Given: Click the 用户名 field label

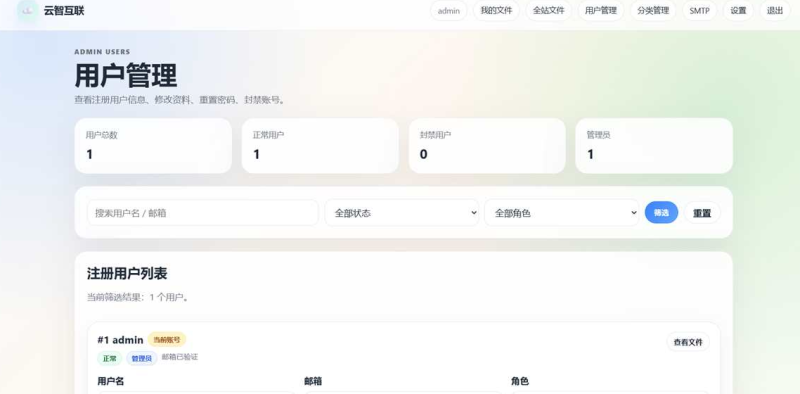Looking at the screenshot, I should click(x=111, y=381).
